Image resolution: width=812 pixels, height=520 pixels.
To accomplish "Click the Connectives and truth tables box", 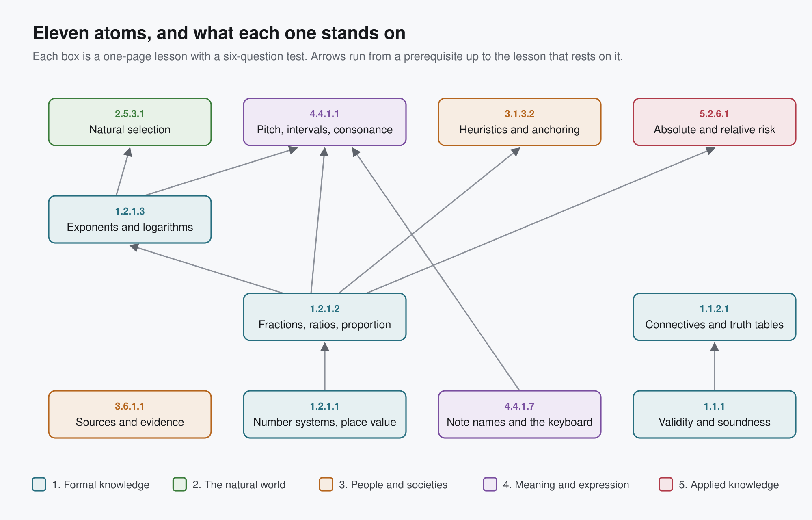I will tap(715, 317).
